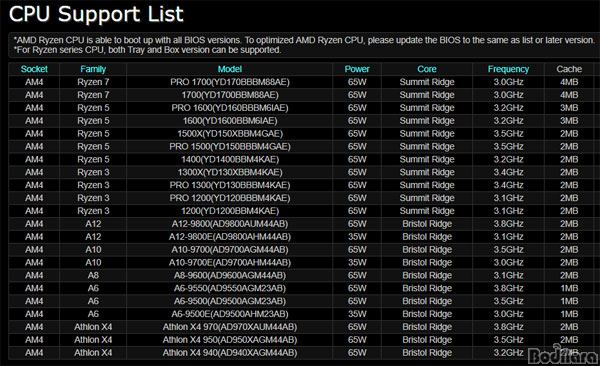Click Bristol Ridge in A8-9600 row
Screen dimensions: 600x366
[427, 276]
